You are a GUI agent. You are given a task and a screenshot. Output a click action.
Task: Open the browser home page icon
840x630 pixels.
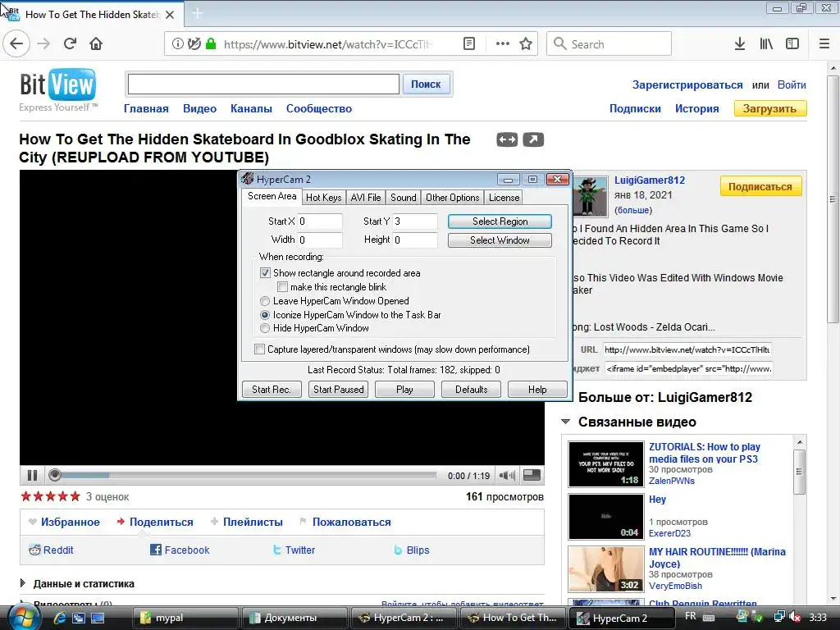pos(96,44)
